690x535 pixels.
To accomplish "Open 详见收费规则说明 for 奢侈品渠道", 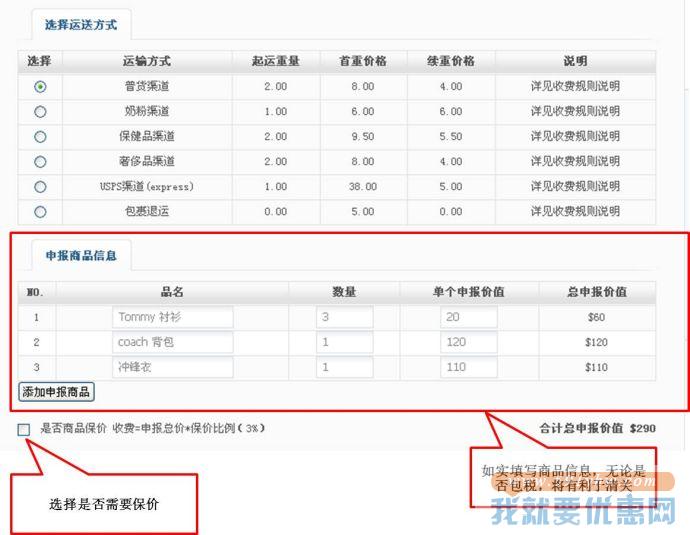I will [575, 161].
